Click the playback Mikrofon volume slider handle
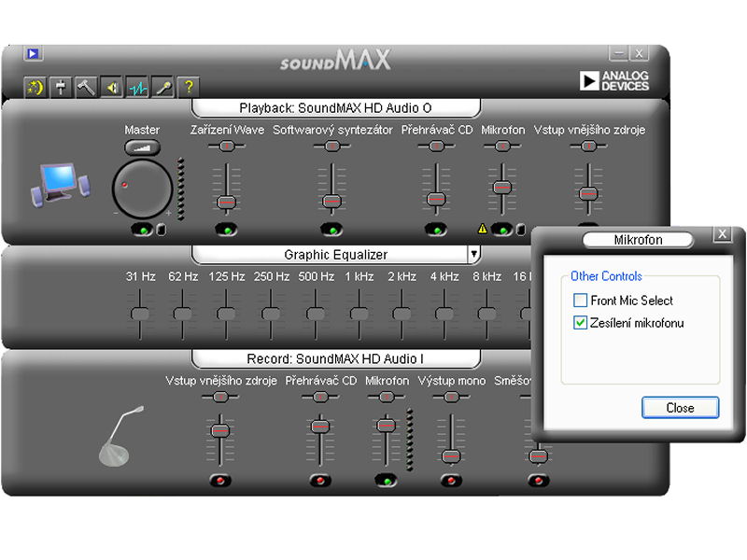 (502, 188)
